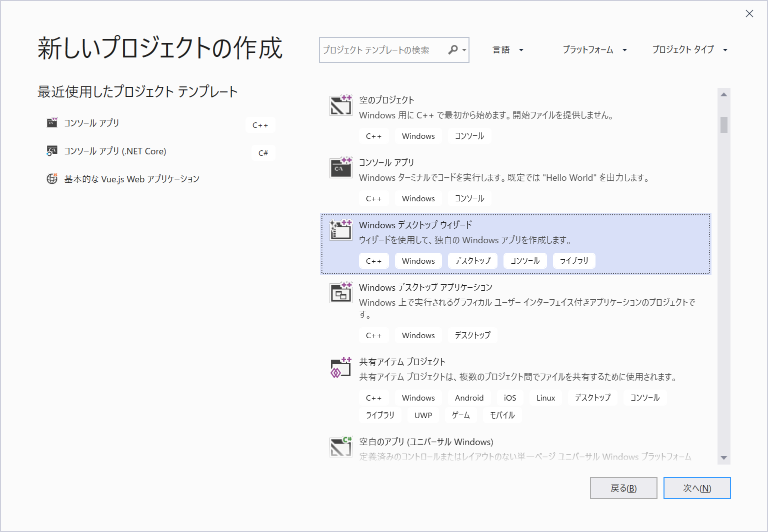Viewport: 768px width, 532px height.
Task: Click the recent コンソール アプリ C++ icon
Action: coord(52,122)
